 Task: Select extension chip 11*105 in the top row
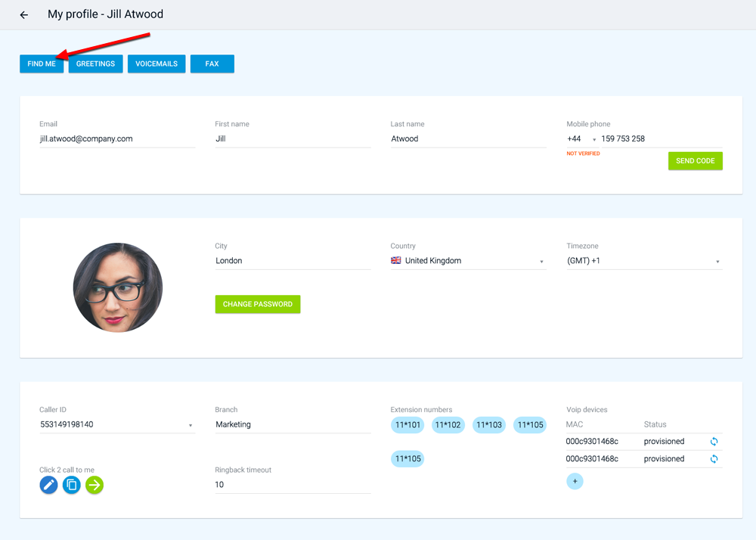click(530, 425)
